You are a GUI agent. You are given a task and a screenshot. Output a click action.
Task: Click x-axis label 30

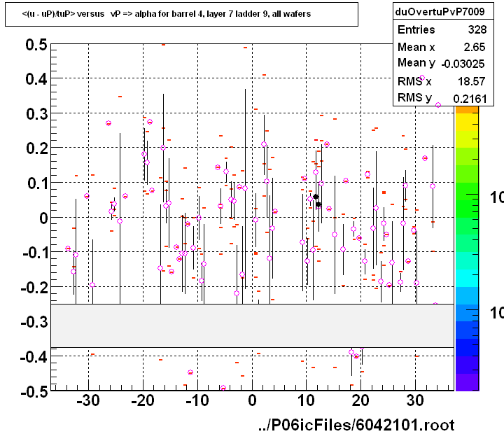415,401
